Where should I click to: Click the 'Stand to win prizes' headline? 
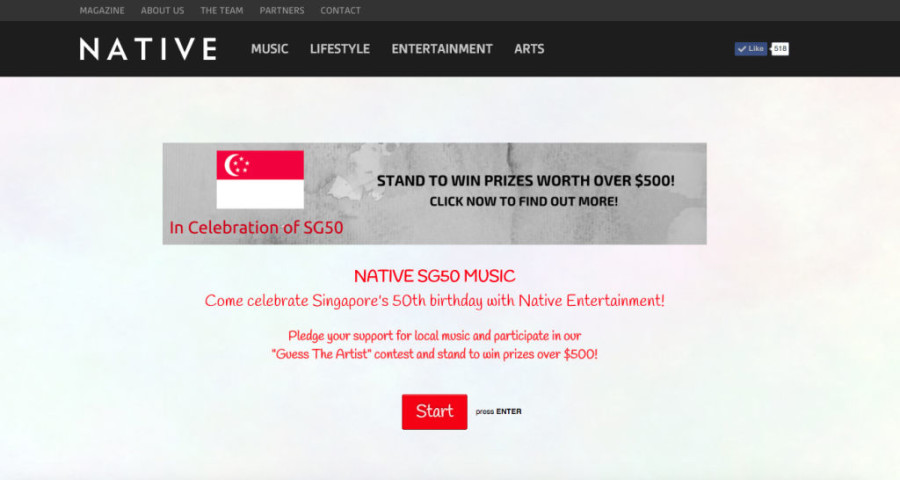526,180
